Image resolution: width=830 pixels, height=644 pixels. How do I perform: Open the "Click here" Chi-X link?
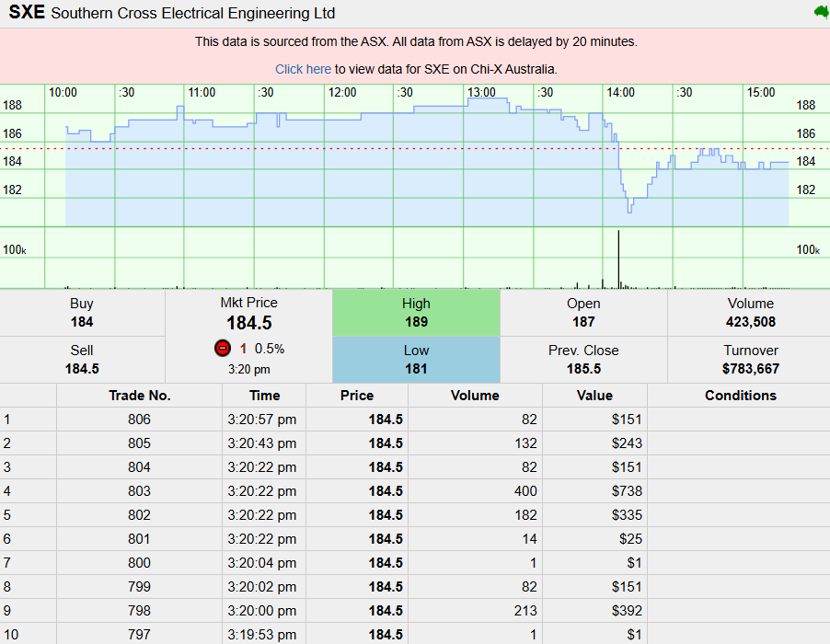pyautogui.click(x=303, y=69)
